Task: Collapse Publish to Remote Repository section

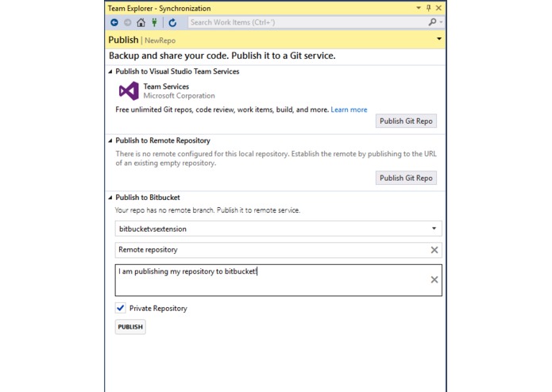Action: coord(110,140)
